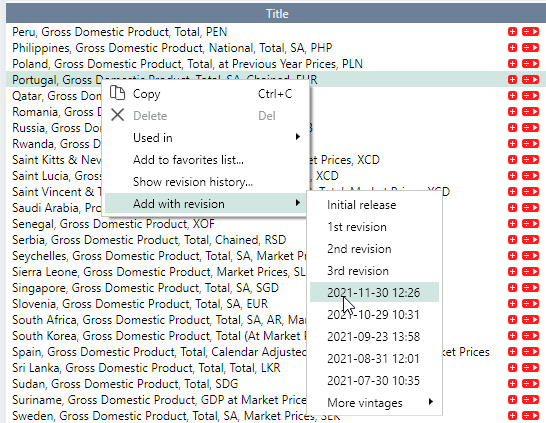Select Sierra Leone GDP Market Prices row title
546x423 pixels.
pos(159,272)
